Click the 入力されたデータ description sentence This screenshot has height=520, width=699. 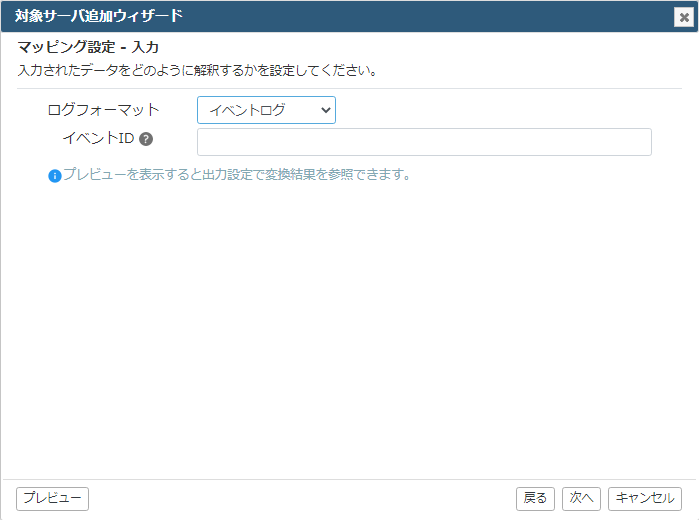(x=197, y=70)
